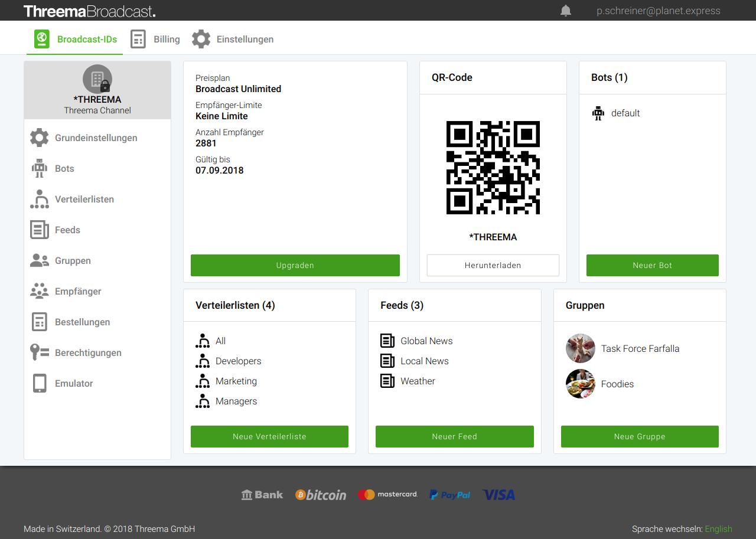The width and height of the screenshot is (756, 539).
Task: Open the Developers distribution list
Action: coord(239,361)
